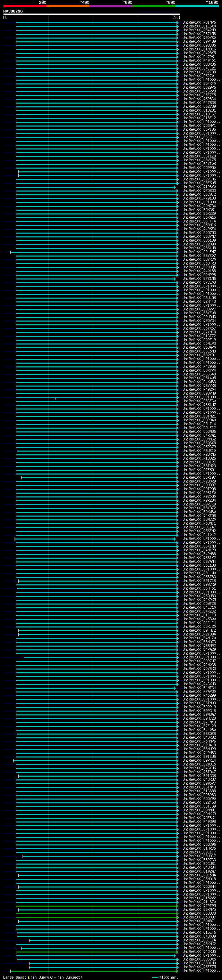The height and width of the screenshot is (980, 222).
Task: Select the UniRef100_Q8VYK6 label
Action: tap(199, 386)
